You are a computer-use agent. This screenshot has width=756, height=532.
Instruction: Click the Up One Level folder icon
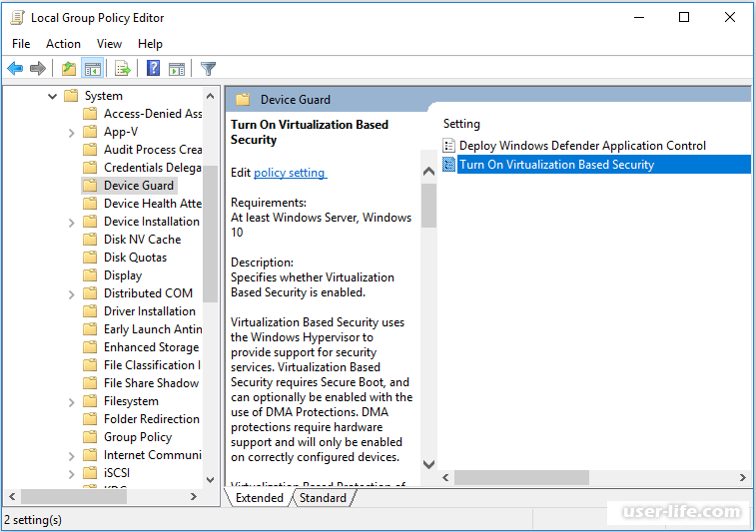[x=69, y=69]
